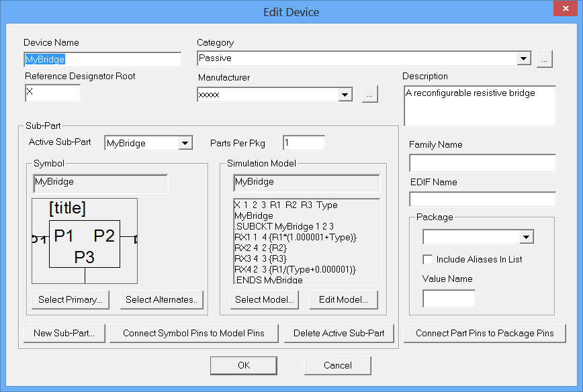Open the Manufacturer dropdown list
The width and height of the screenshot is (583, 392).
pos(345,95)
